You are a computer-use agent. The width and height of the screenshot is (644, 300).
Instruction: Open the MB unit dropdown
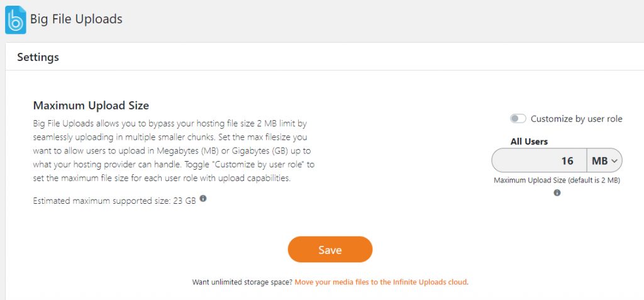tap(604, 161)
